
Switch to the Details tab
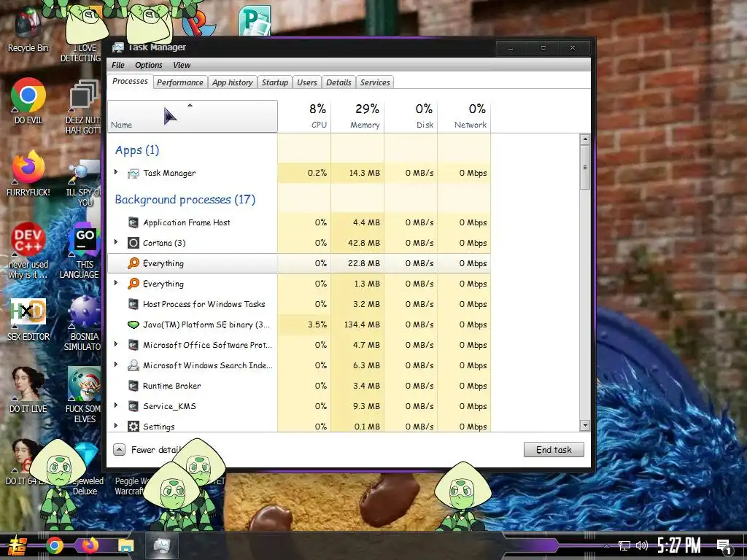pyautogui.click(x=338, y=82)
